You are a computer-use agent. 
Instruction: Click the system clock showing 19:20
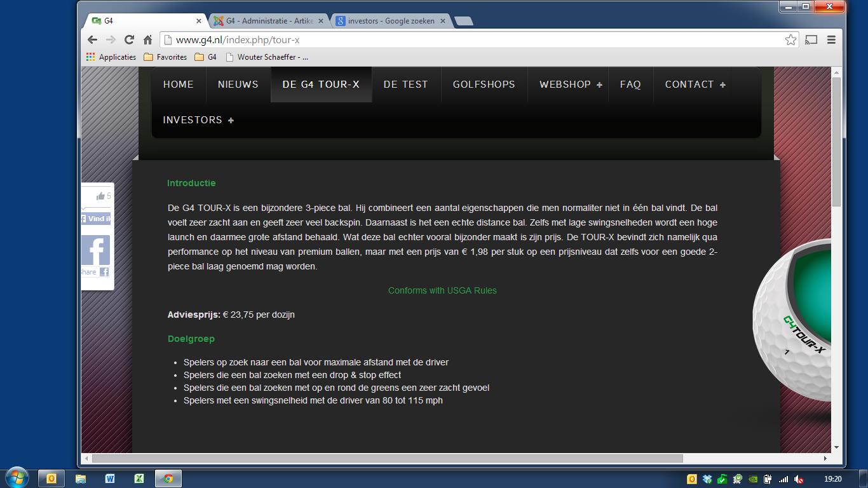832,479
